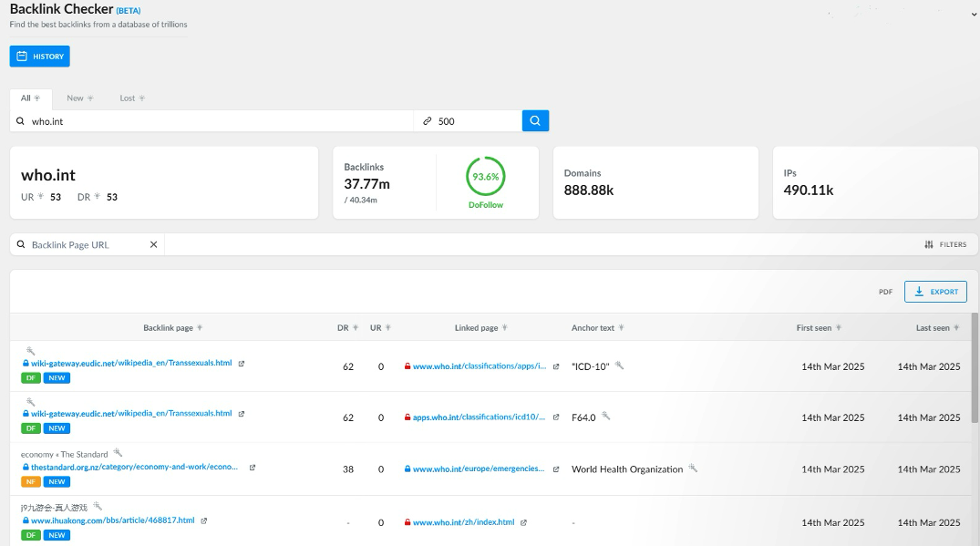Open external icon for the ICD-10 row backlink

coord(242,364)
